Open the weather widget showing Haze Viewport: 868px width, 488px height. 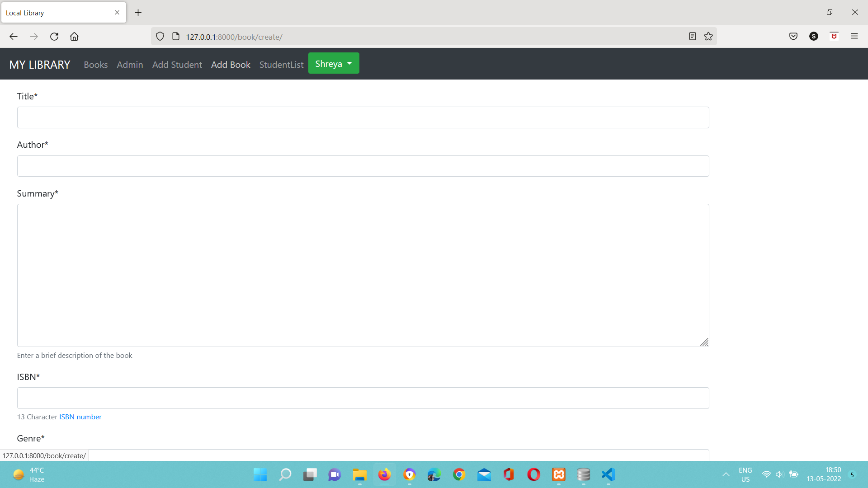click(28, 475)
